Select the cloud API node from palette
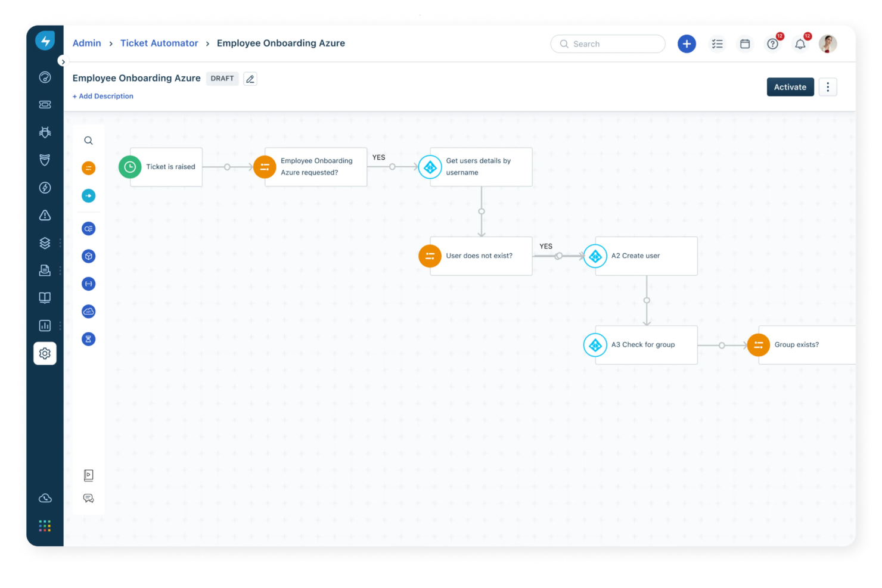This screenshot has width=882, height=588. pos(88,311)
